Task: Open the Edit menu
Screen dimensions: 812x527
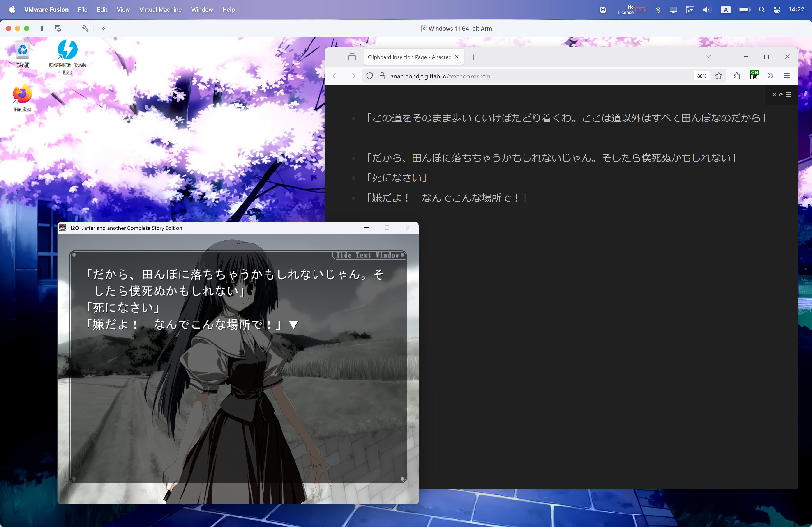Action: point(102,9)
